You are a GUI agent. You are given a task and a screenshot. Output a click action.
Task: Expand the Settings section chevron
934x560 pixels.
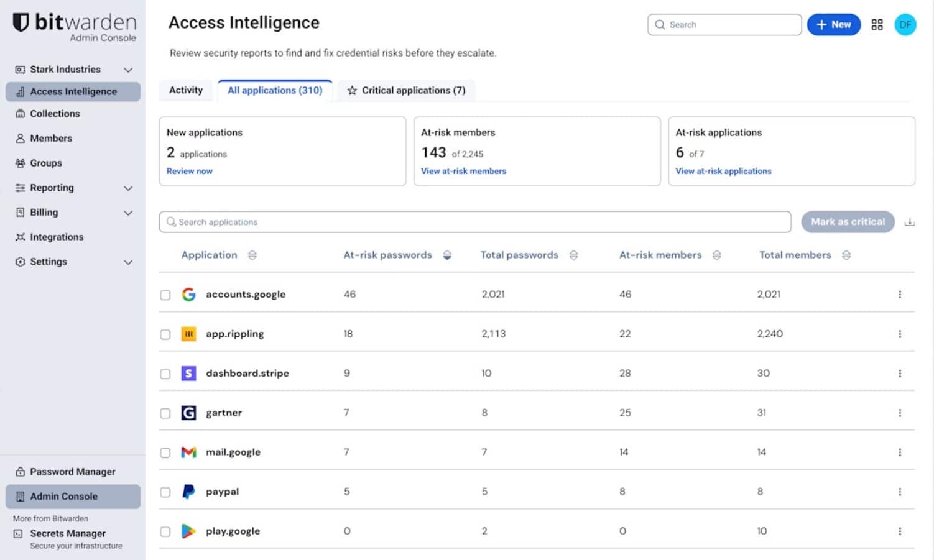[128, 262]
